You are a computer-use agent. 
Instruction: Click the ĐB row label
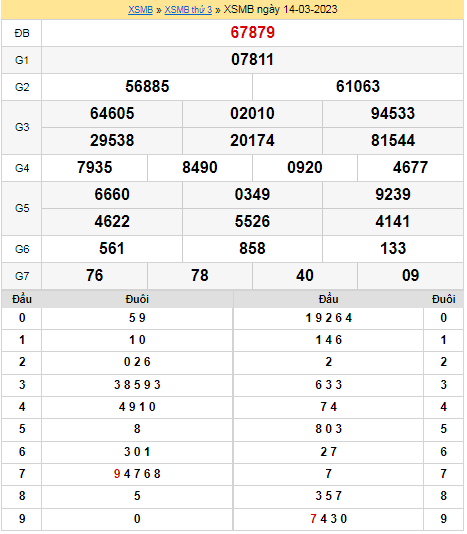[x=22, y=33]
